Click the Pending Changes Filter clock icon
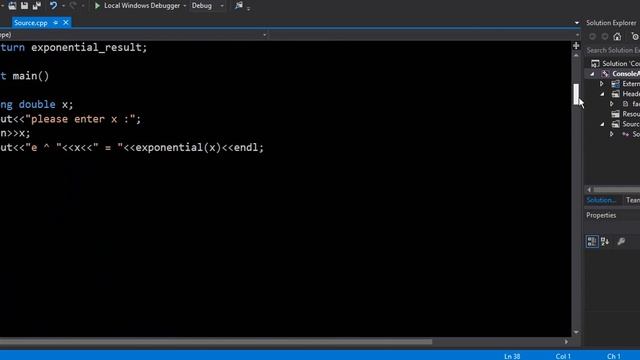 [x=635, y=37]
